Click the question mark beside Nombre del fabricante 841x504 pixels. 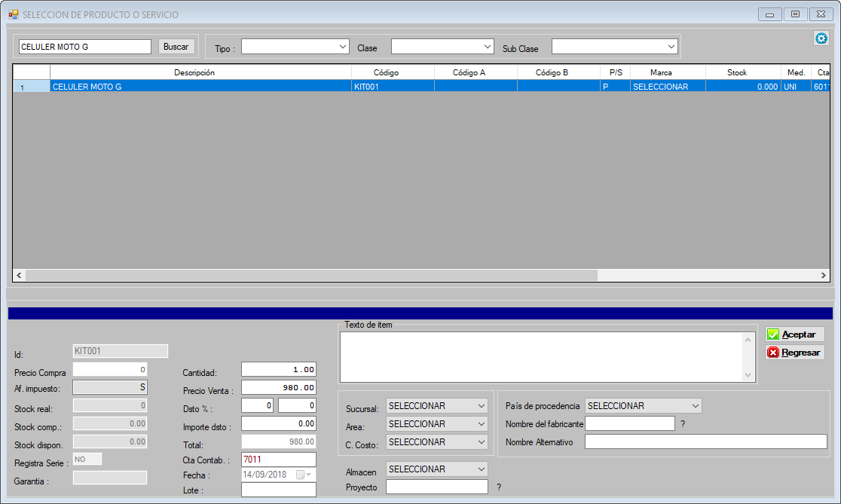coord(683,423)
